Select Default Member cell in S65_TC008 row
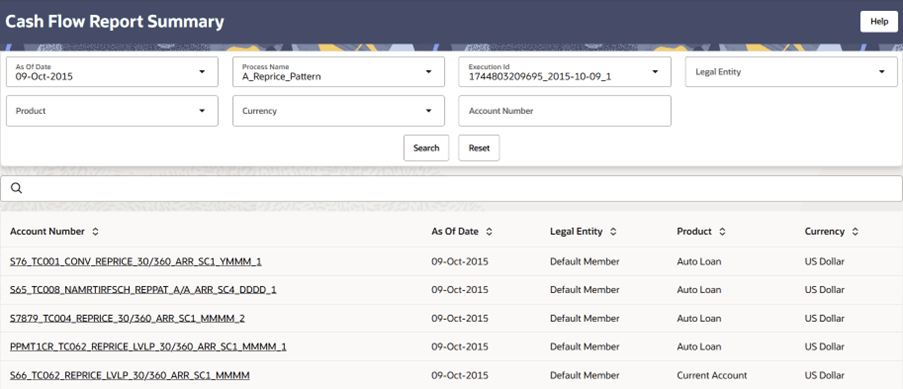 [x=585, y=290]
